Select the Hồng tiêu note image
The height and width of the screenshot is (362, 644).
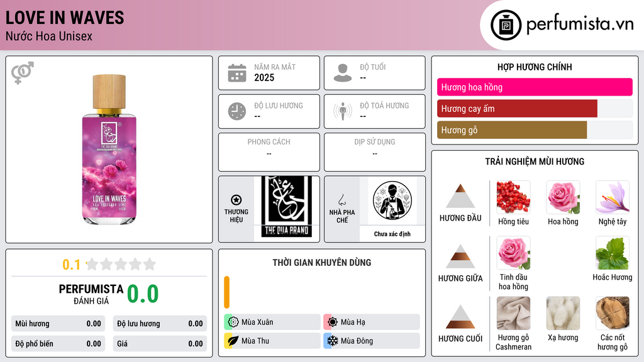pos(513,197)
